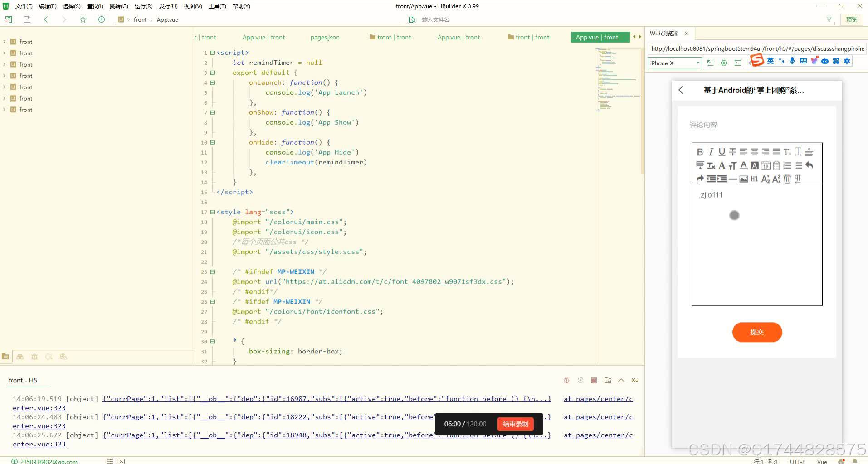This screenshot has height=464, width=868.
Task: Justify the comment text
Action: (776, 152)
